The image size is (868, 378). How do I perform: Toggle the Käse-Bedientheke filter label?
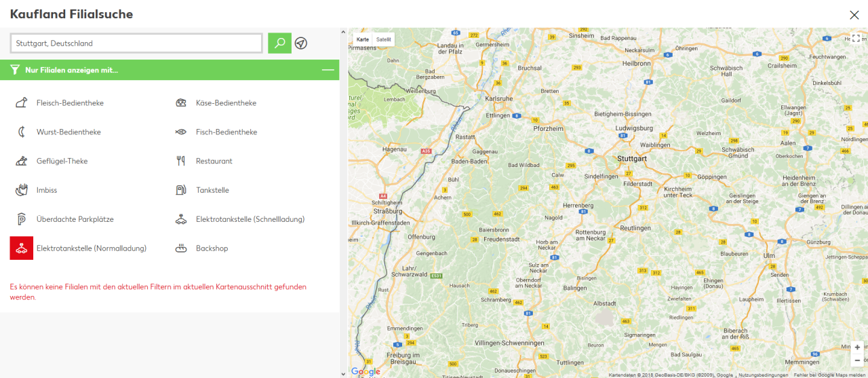[x=226, y=103]
